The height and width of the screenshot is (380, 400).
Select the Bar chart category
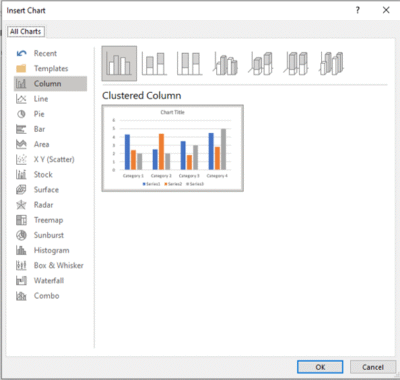pos(50,129)
